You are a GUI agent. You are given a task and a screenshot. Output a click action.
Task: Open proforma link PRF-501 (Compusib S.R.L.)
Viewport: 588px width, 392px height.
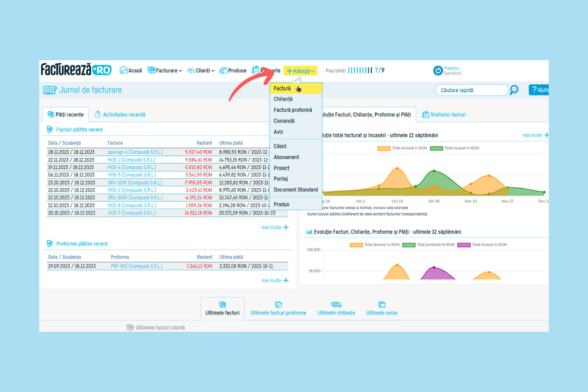[x=137, y=266]
